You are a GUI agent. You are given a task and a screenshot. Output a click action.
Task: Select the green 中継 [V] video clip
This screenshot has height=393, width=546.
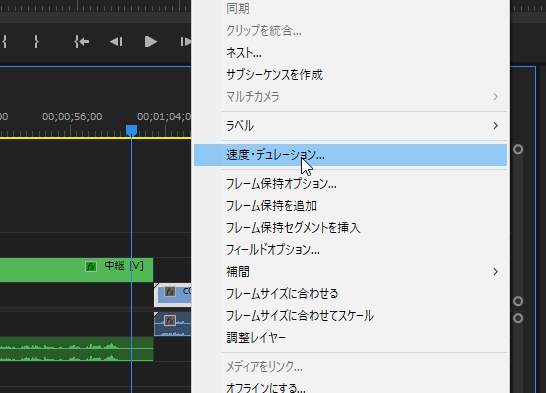tap(76, 269)
